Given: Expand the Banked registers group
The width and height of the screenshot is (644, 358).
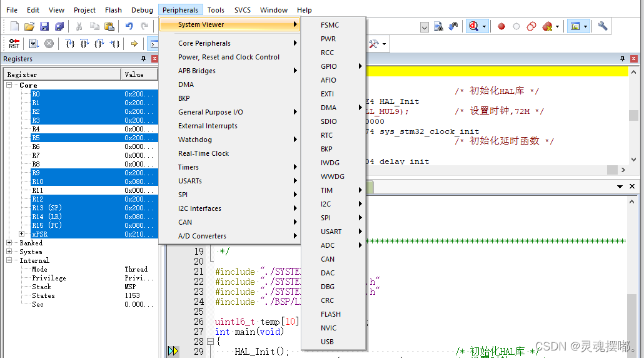Looking at the screenshot, I should point(9,242).
